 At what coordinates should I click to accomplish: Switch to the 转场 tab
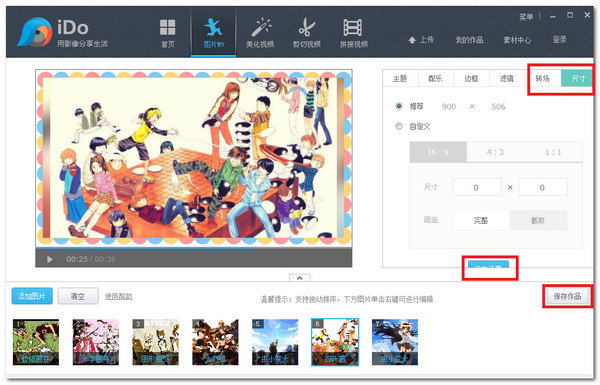543,78
